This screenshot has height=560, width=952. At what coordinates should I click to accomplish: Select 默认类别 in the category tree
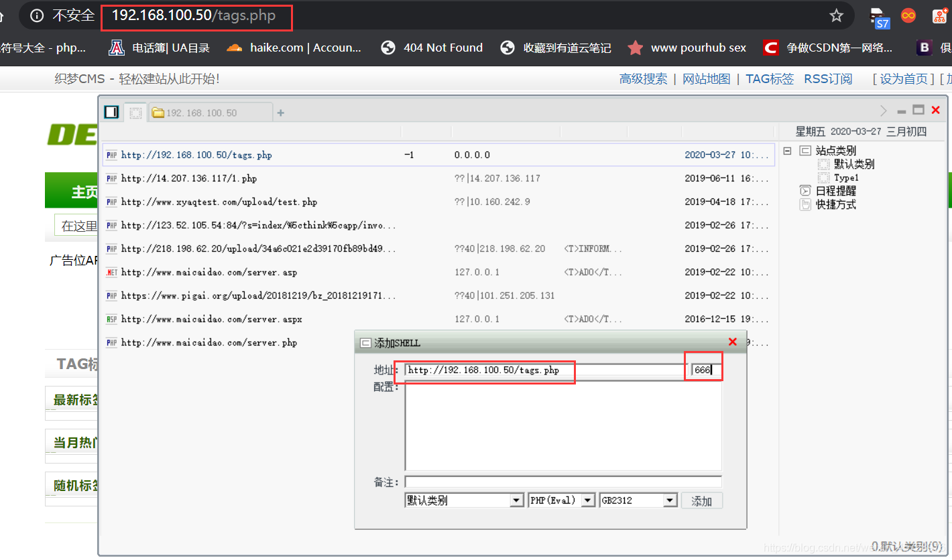tap(854, 164)
